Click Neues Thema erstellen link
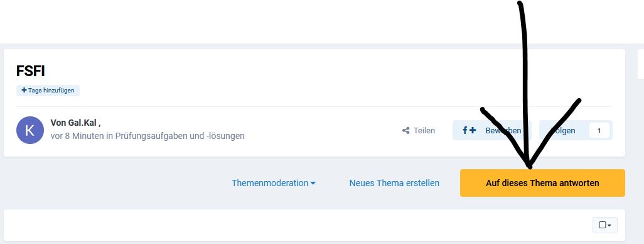The image size is (644, 244). (394, 183)
